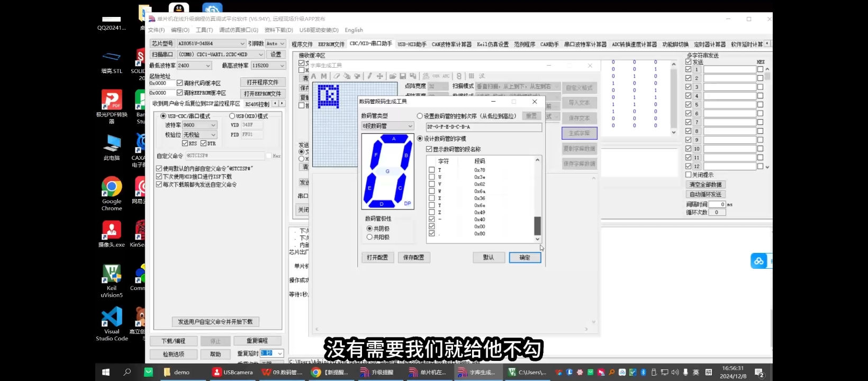Image resolution: width=868 pixels, height=381 pixels.
Task: Select 设置数码管的控制次序 radio option
Action: pos(420,116)
